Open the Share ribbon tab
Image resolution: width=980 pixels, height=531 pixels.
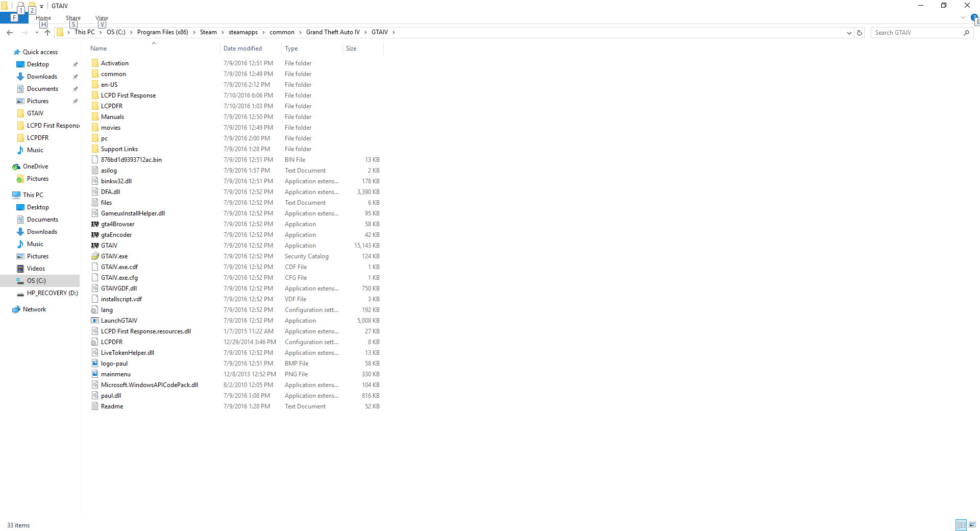(73, 18)
